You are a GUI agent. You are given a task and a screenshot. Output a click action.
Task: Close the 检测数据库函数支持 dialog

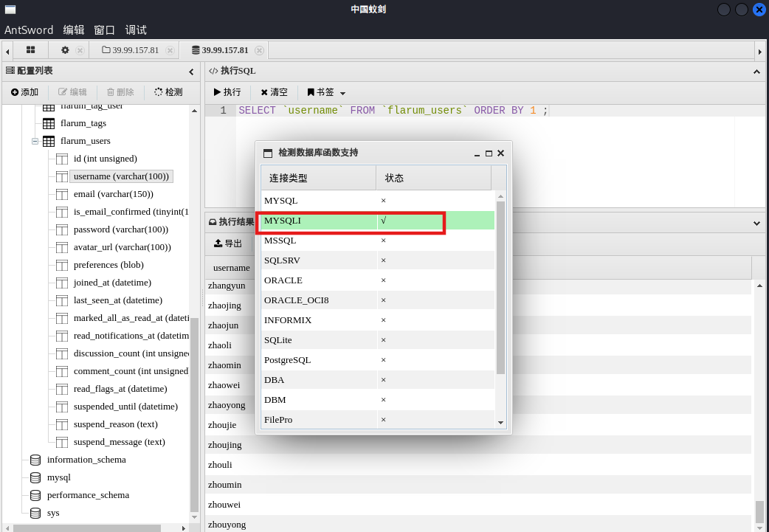pyautogui.click(x=500, y=153)
